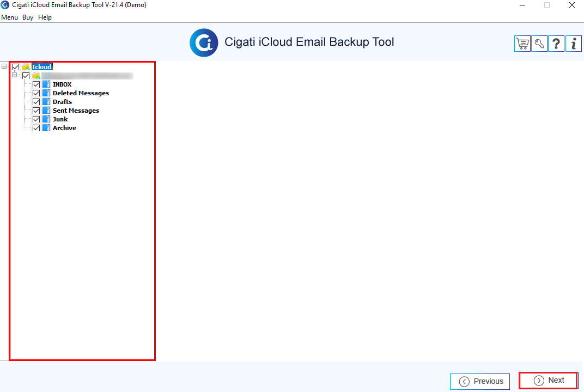The height and width of the screenshot is (392, 584).
Task: Select the Archive folder label
Action: tap(64, 128)
